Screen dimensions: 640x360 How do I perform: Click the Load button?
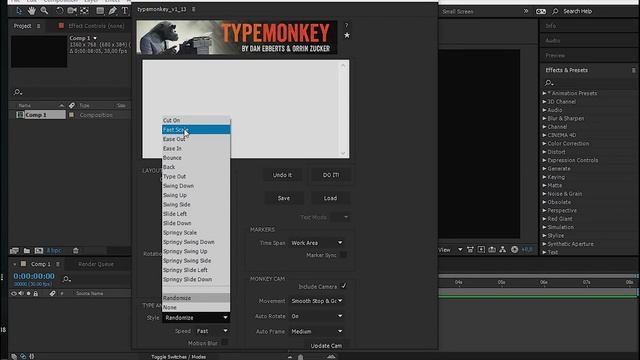coord(330,198)
